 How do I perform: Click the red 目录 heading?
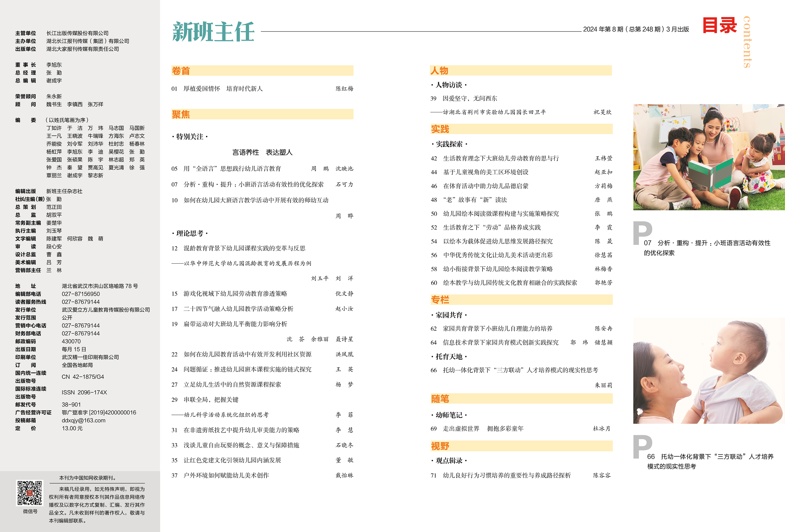(x=720, y=26)
